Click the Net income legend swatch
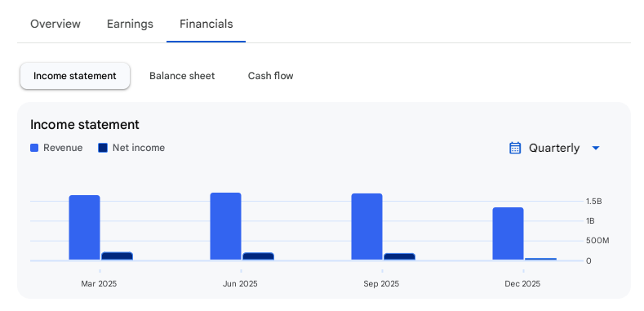 (103, 148)
